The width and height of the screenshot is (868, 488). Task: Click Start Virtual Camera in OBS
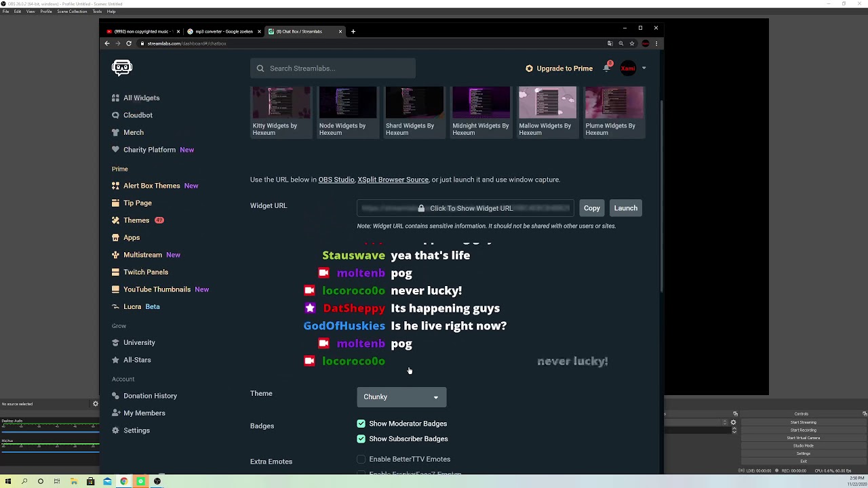(x=804, y=438)
